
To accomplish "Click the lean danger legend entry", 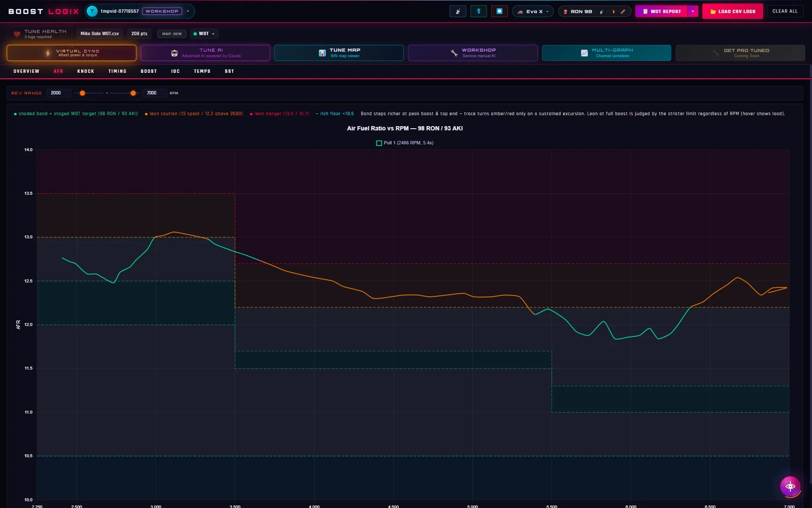I will coord(279,114).
